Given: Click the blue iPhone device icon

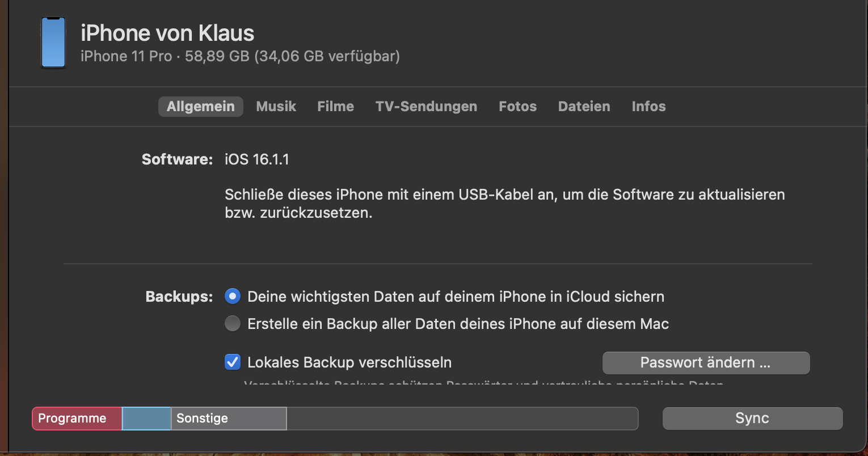Looking at the screenshot, I should (x=53, y=43).
